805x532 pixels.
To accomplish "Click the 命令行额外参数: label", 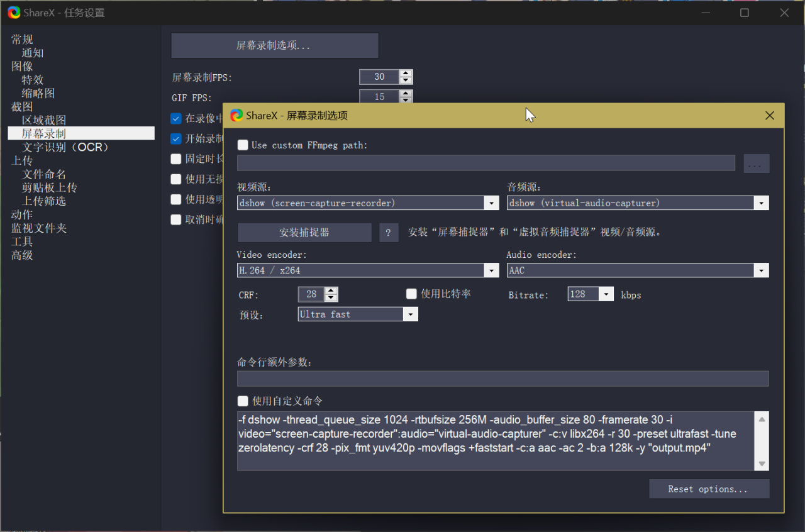I will click(x=275, y=362).
